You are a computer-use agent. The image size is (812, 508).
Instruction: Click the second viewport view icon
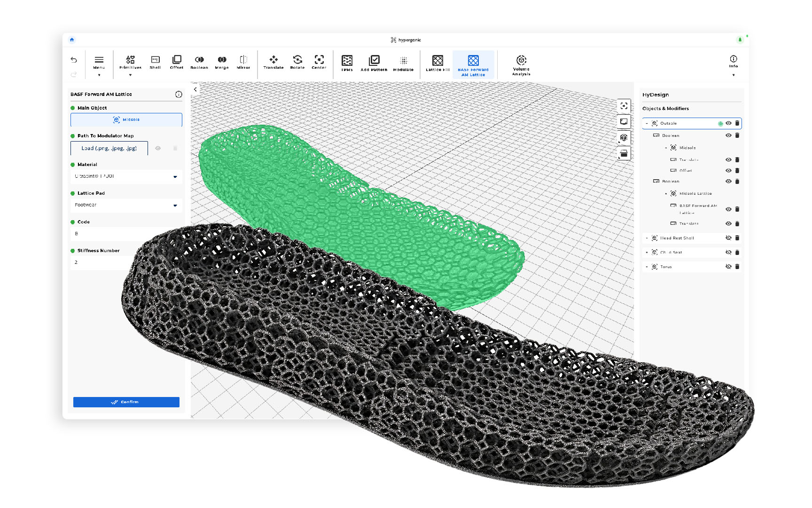click(624, 122)
